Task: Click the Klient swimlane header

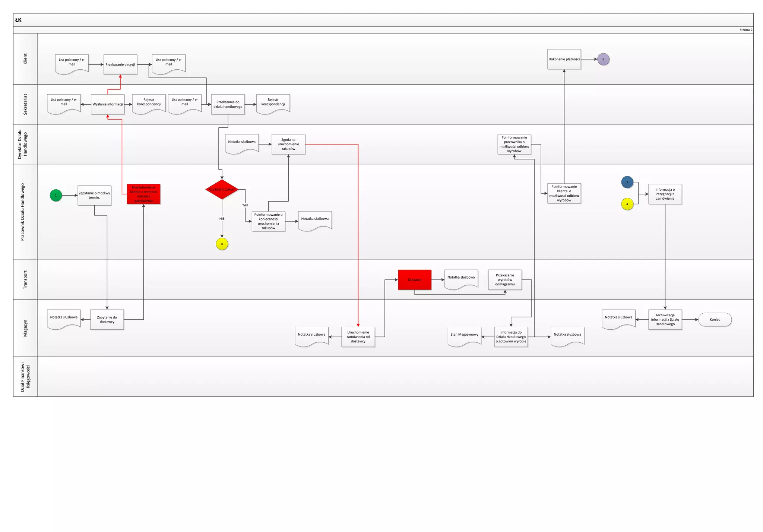Action: [25, 59]
